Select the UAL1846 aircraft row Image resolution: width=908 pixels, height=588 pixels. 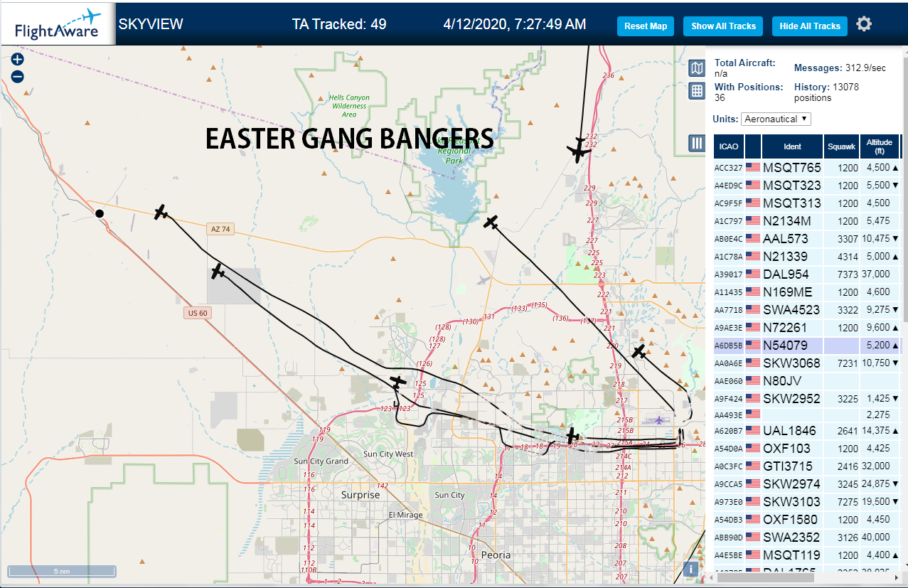(807, 430)
